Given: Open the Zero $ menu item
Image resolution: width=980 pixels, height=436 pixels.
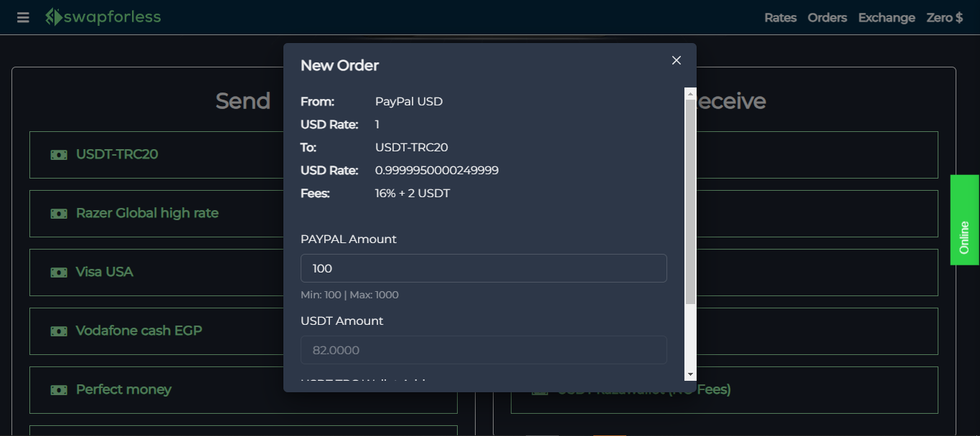Looking at the screenshot, I should [944, 17].
